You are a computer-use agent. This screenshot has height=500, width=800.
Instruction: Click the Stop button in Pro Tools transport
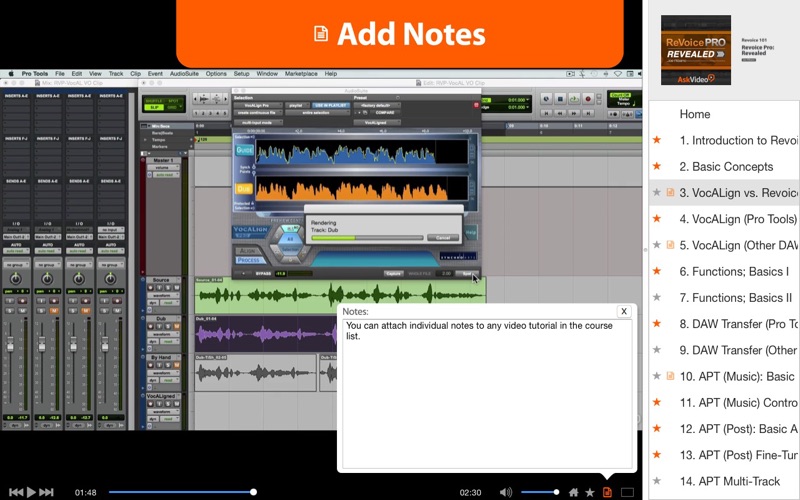[x=560, y=99]
